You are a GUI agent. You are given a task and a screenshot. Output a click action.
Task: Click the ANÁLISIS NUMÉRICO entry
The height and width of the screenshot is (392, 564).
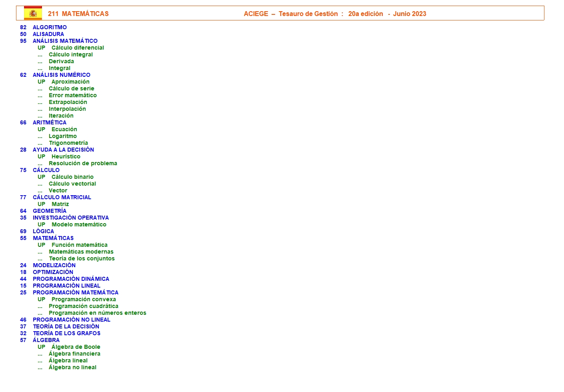point(61,75)
